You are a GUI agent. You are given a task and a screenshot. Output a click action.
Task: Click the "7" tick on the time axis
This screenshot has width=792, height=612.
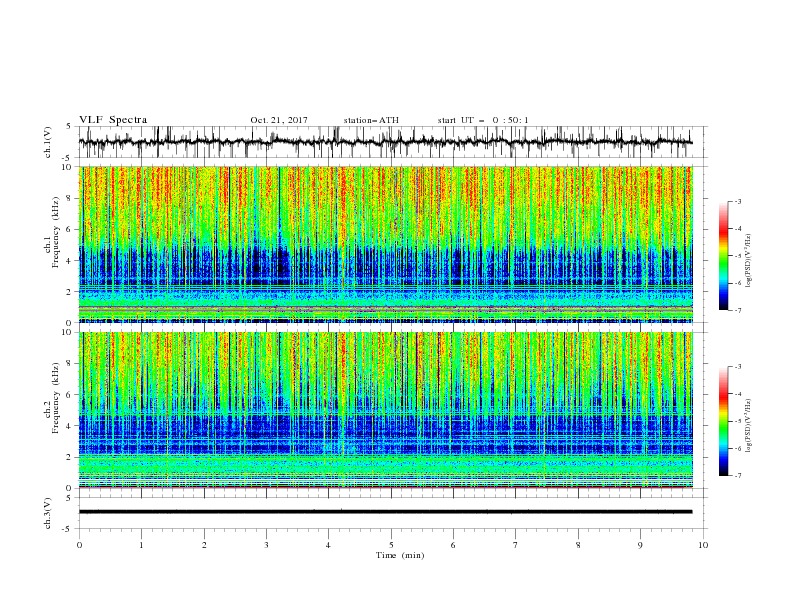click(x=516, y=545)
